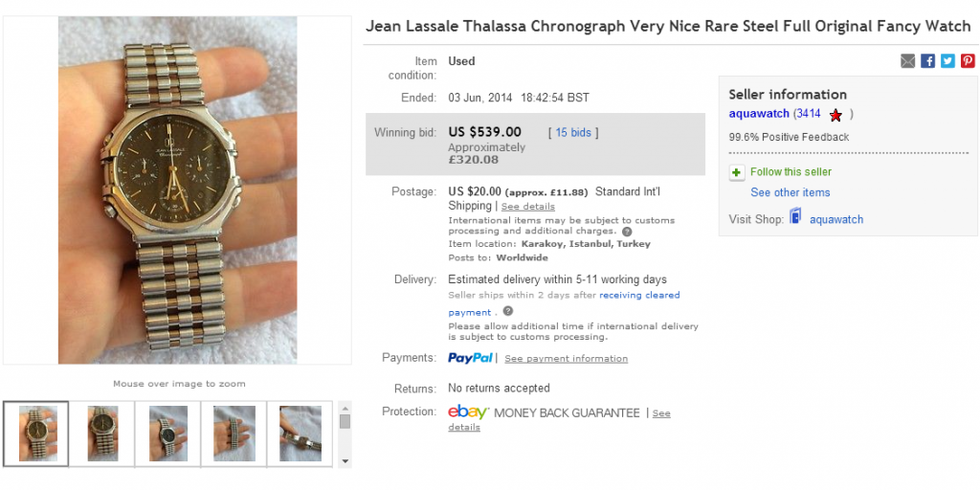
Task: Share listing via email envelope icon
Action: pyautogui.click(x=907, y=61)
